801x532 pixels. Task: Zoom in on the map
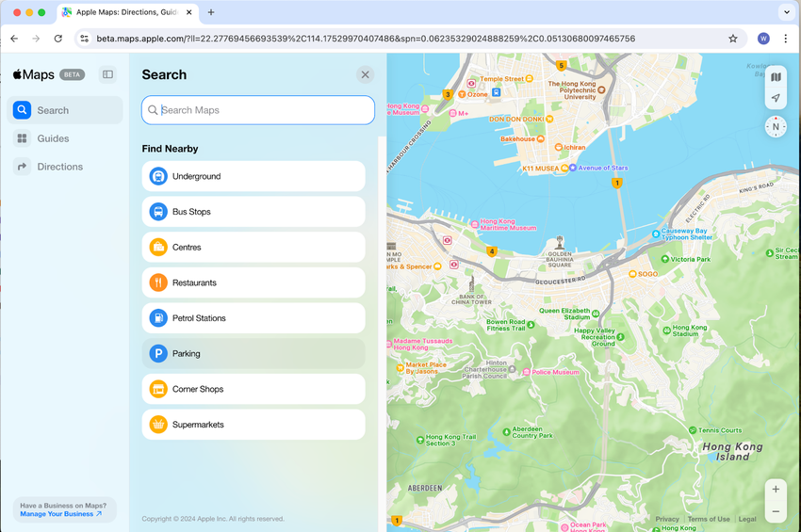point(776,490)
